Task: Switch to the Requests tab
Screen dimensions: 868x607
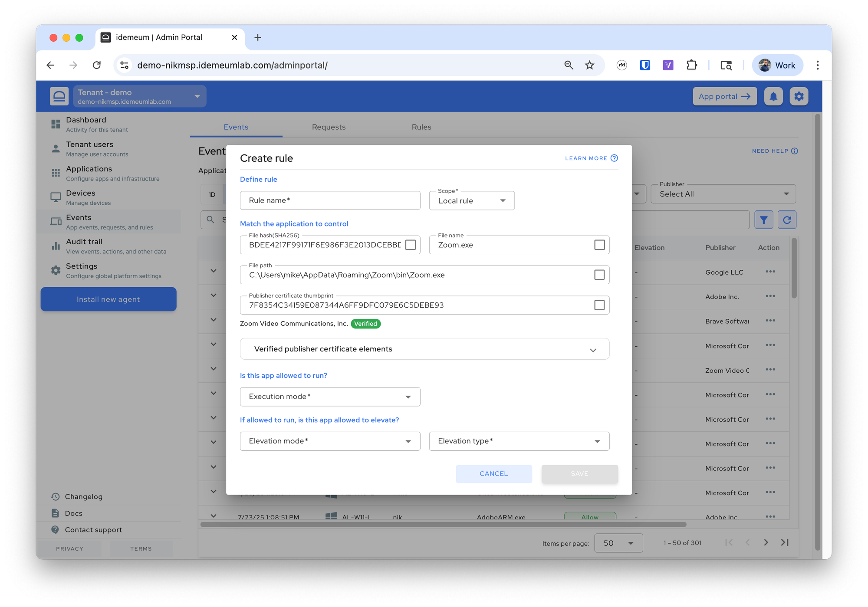Action: pos(329,127)
